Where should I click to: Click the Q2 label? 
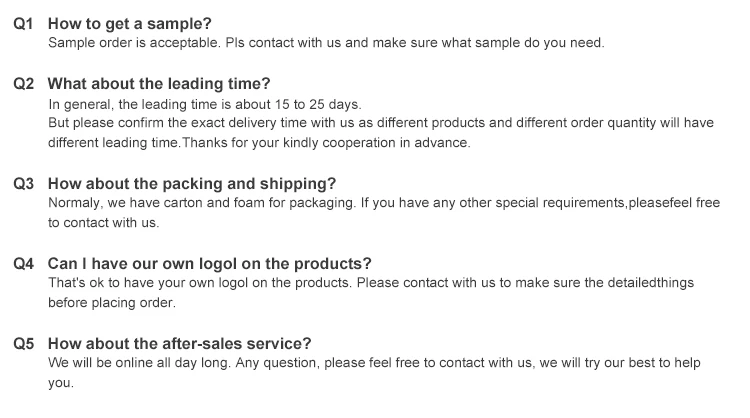[24, 84]
